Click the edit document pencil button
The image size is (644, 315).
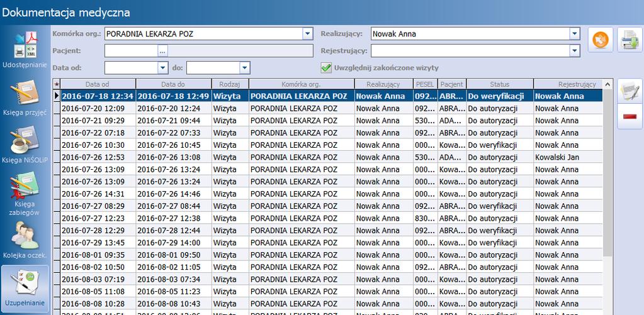pos(630,91)
